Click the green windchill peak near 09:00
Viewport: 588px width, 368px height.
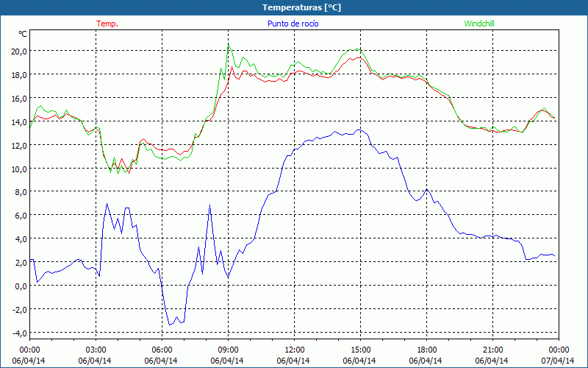click(229, 45)
